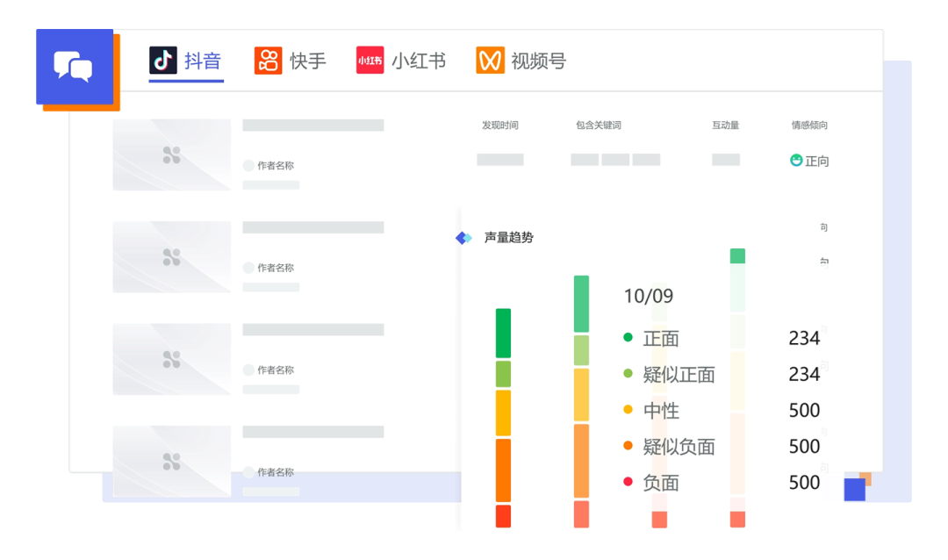Click the dark green 正面 legend dot
This screenshot has width=948, height=560.
point(628,337)
